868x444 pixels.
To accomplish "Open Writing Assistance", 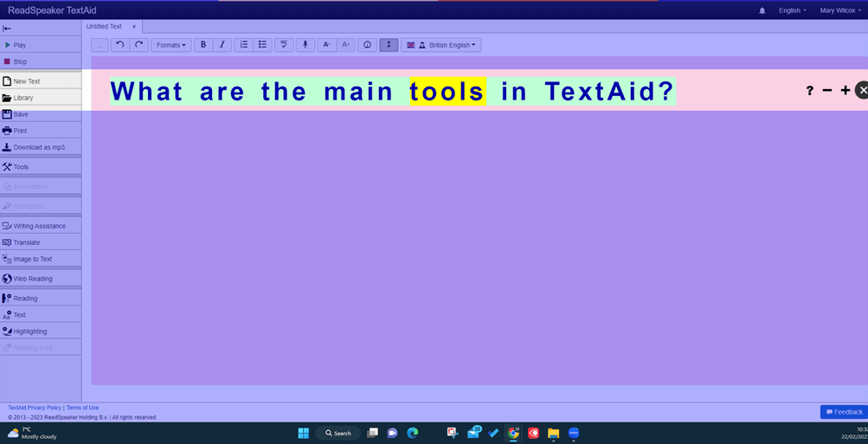I will point(41,226).
